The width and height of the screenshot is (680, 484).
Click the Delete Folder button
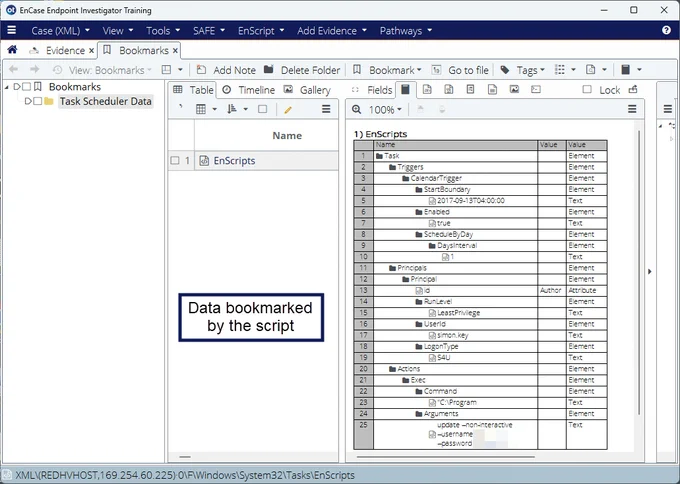pyautogui.click(x=302, y=70)
